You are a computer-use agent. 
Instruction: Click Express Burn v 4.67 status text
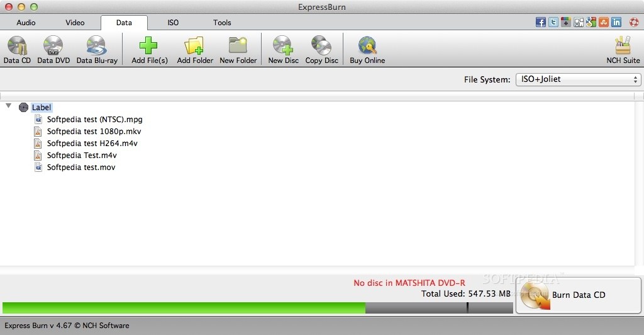click(67, 325)
